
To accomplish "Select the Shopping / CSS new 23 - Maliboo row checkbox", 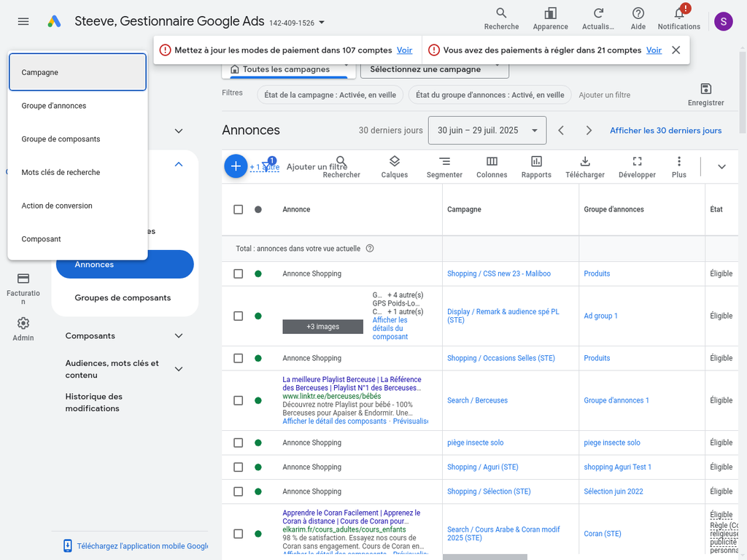I will pos(239,274).
